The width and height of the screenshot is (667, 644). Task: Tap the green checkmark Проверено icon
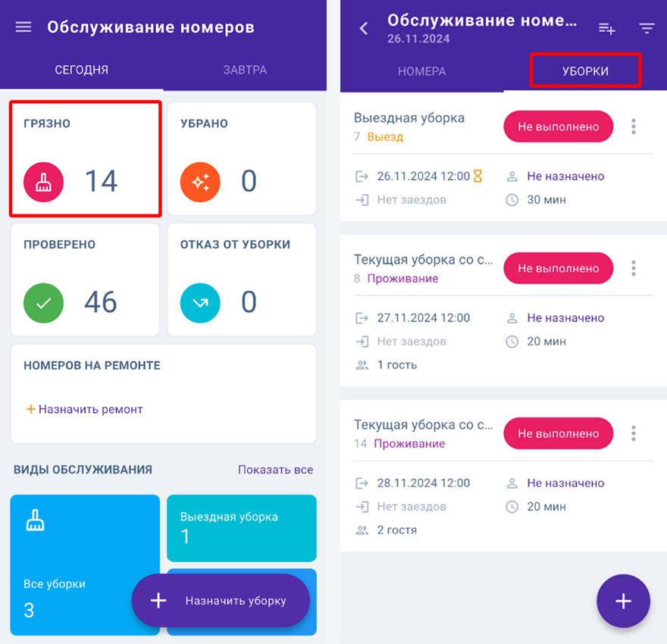coord(43,303)
